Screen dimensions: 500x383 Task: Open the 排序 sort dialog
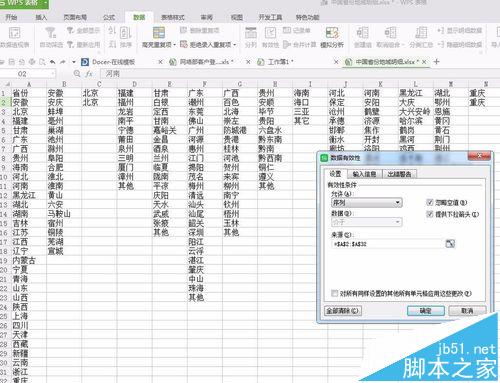pyautogui.click(x=125, y=37)
